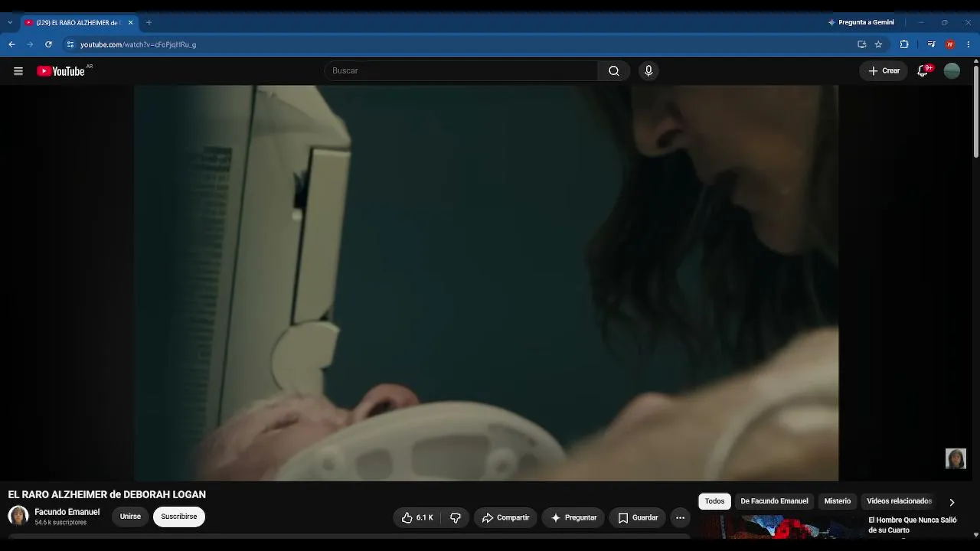
Task: View site information icon in address bar
Action: (x=70, y=44)
